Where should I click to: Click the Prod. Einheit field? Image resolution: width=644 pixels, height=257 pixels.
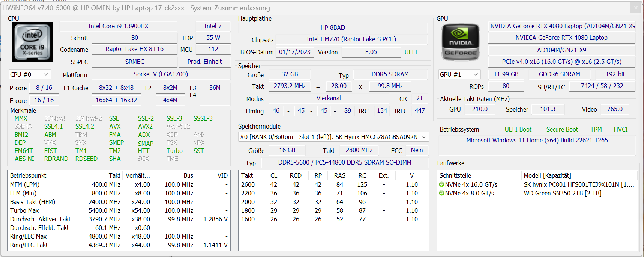(x=204, y=62)
